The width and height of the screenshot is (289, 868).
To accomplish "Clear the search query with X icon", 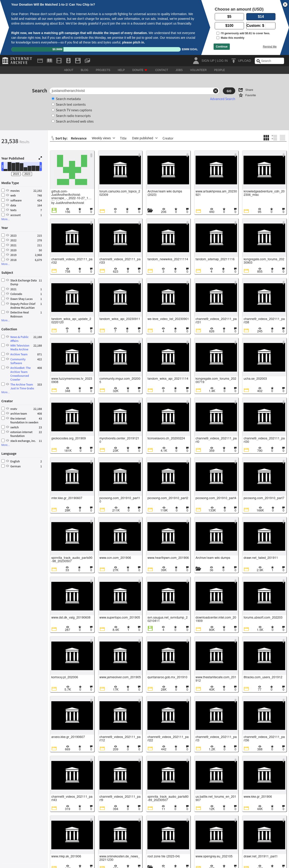I will [x=215, y=91].
